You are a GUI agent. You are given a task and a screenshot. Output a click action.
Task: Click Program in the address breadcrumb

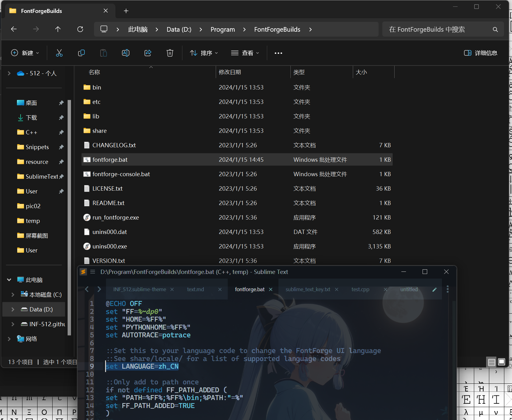tap(223, 30)
